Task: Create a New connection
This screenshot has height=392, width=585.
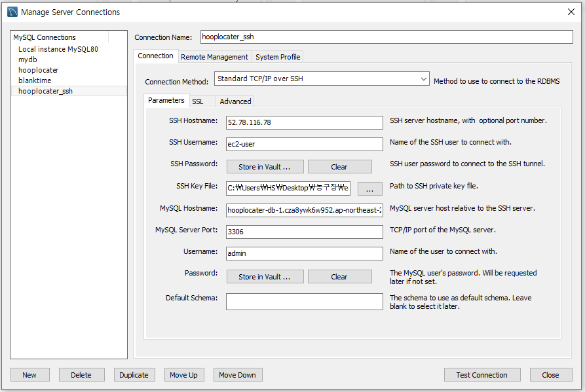Action: pyautogui.click(x=30, y=375)
